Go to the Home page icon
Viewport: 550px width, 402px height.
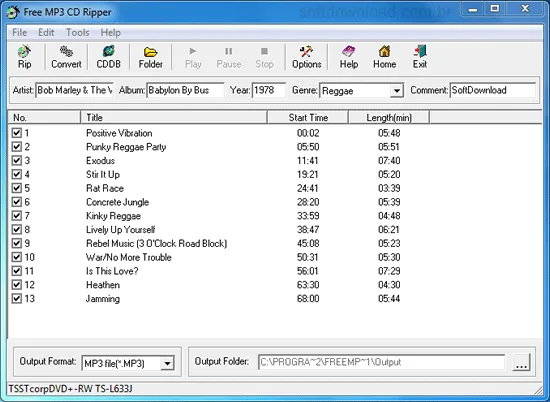pos(384,57)
